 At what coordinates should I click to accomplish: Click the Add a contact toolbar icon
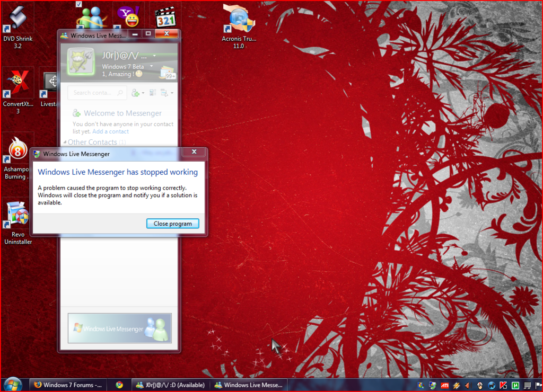pyautogui.click(x=135, y=93)
